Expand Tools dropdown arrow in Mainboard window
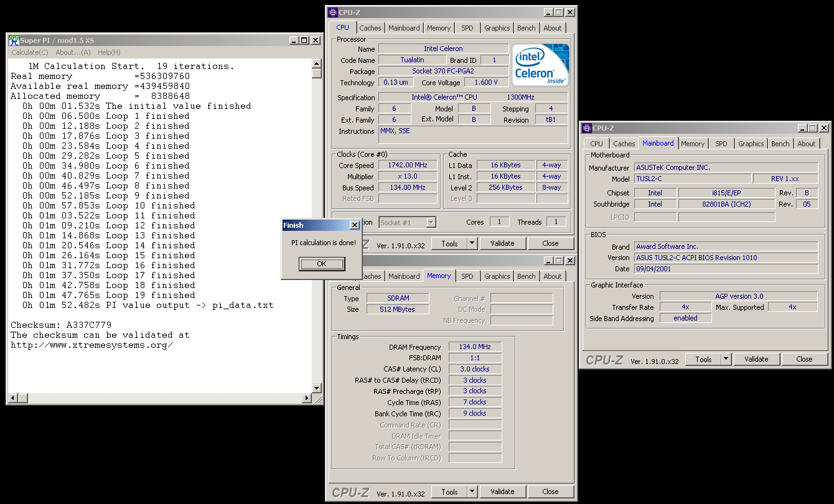This screenshot has height=504, width=834. pyautogui.click(x=726, y=359)
